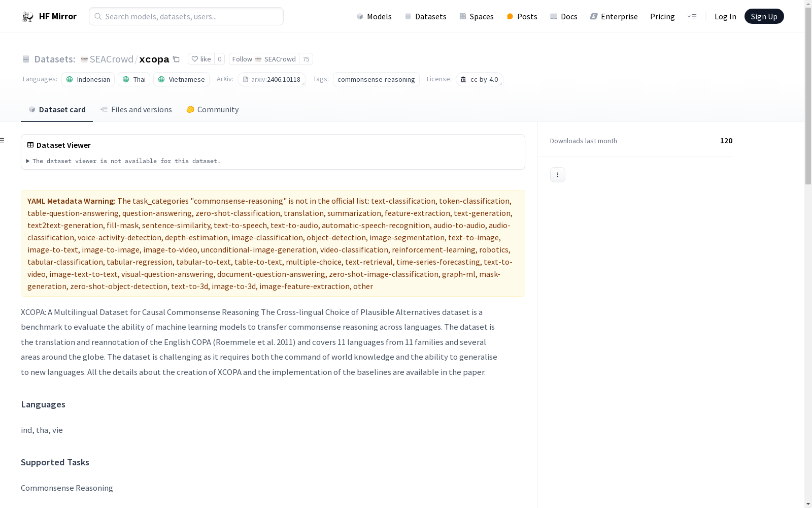Click the SEACrowd organization avatar icon
The height and width of the screenshot is (508, 812).
[84, 59]
